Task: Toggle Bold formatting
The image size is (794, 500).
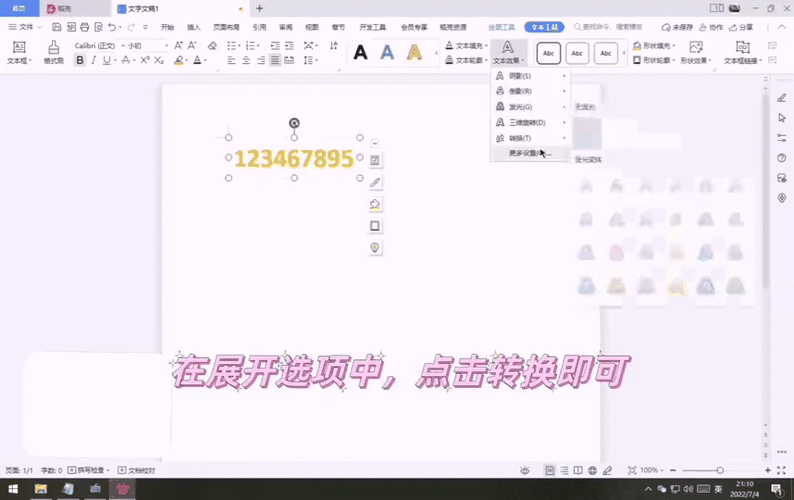Action: (x=80, y=60)
